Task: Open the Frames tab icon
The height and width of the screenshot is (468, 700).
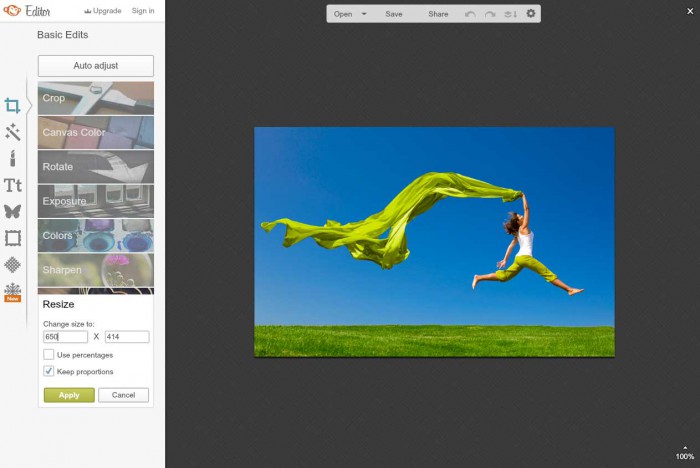Action: [12, 238]
